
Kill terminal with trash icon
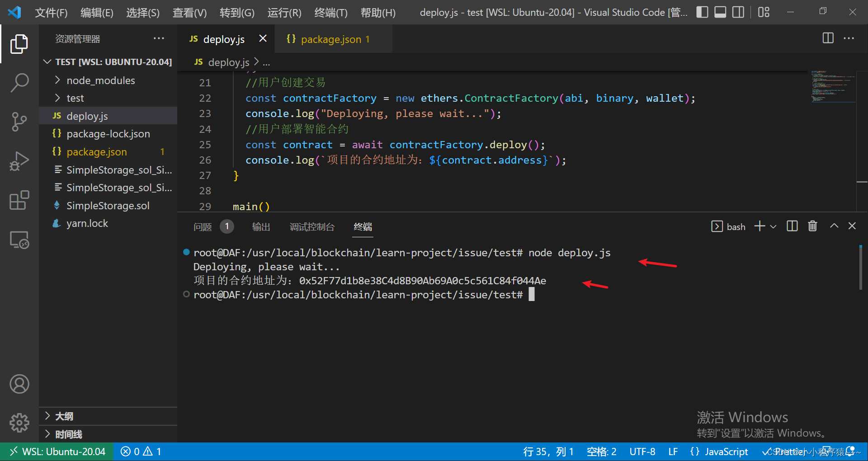click(x=812, y=226)
